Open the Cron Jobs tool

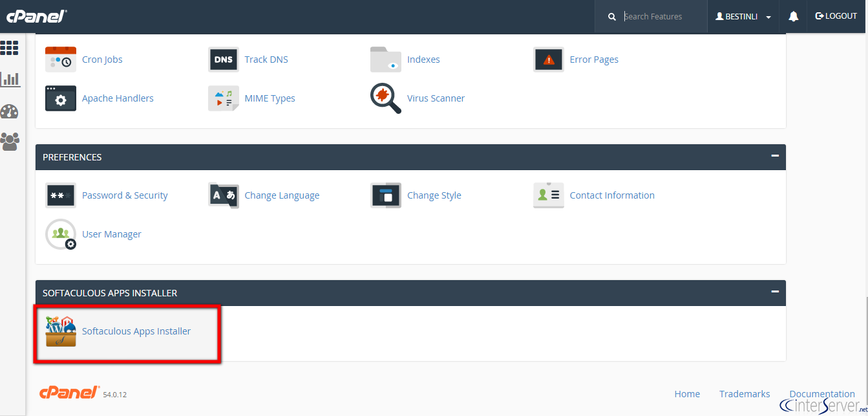point(102,59)
